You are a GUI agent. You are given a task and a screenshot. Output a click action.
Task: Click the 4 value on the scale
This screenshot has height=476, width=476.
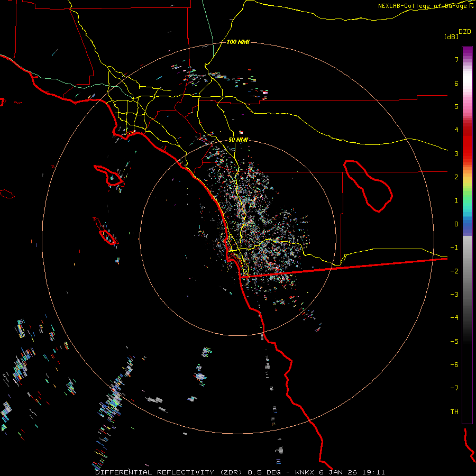click(x=456, y=130)
